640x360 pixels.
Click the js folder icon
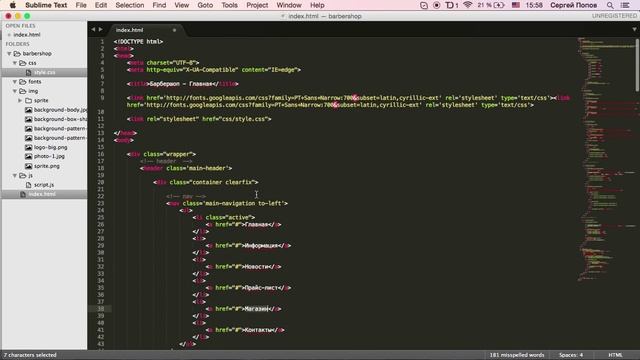click(x=22, y=176)
